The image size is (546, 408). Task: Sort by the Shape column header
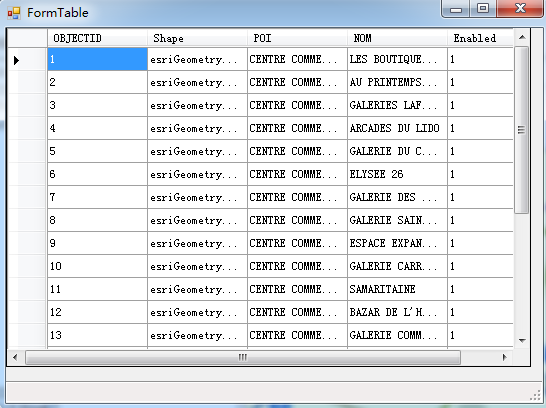(197, 38)
